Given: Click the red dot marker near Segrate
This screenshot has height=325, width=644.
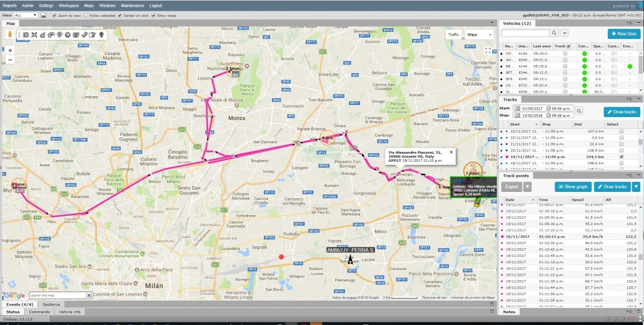Looking at the screenshot, I should (281, 257).
